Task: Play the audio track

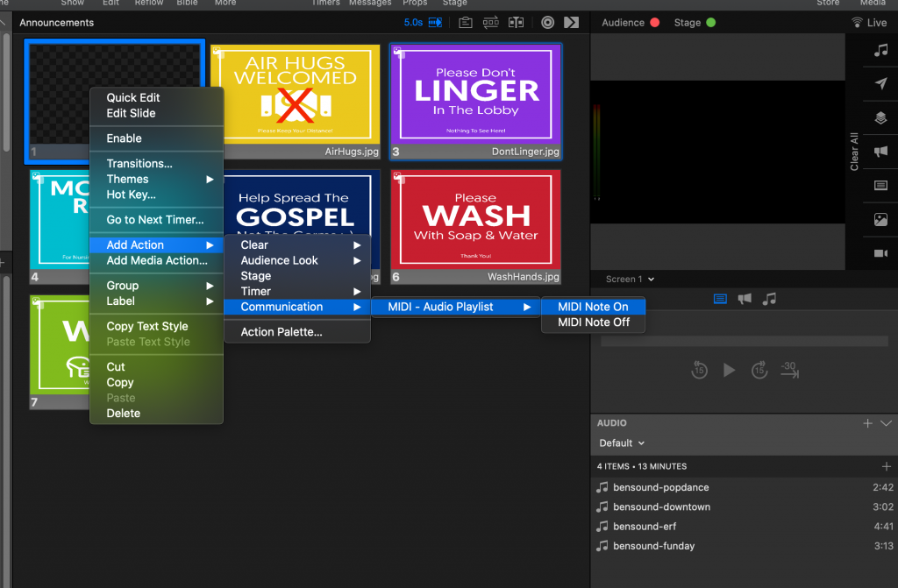Action: (729, 371)
